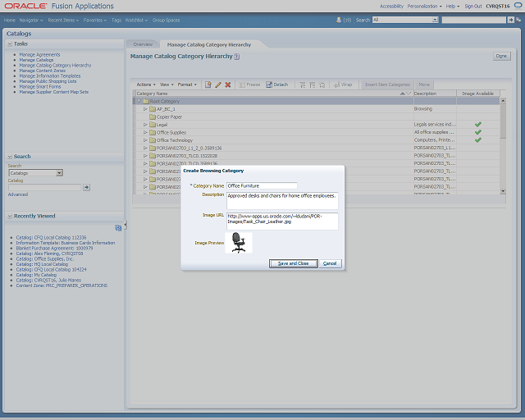Image resolution: width=525 pixels, height=420 pixels.
Task: Open notifications bell icon with count 19
Action: click(339, 20)
